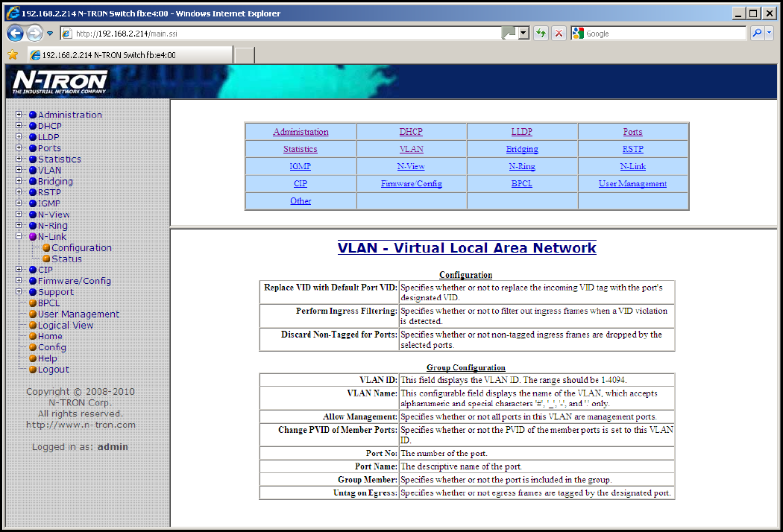This screenshot has height=532, width=783.
Task: Click the search magnifier icon
Action: [x=757, y=34]
